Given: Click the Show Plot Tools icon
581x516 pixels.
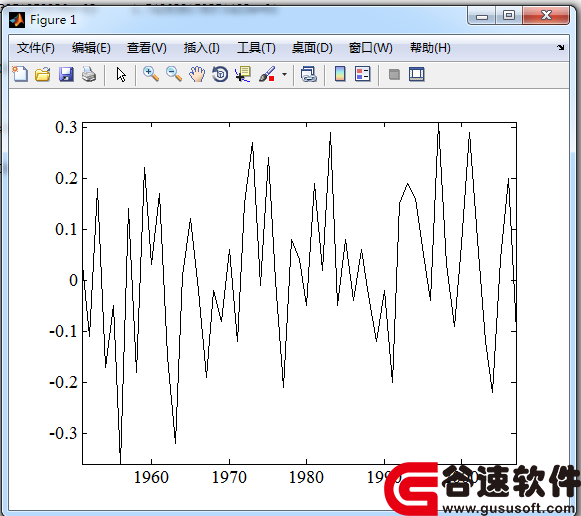Looking at the screenshot, I should pyautogui.click(x=416, y=74).
